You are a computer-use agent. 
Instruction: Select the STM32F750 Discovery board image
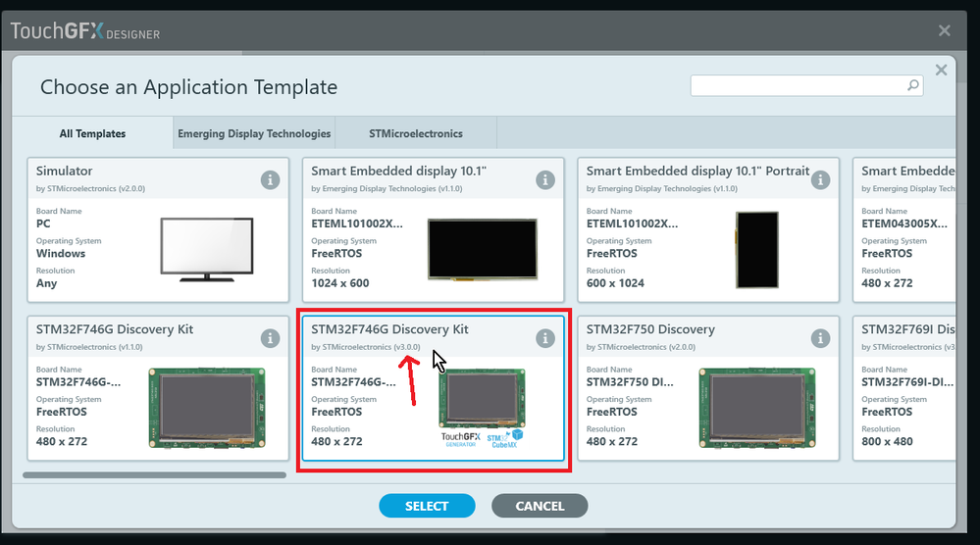point(757,408)
